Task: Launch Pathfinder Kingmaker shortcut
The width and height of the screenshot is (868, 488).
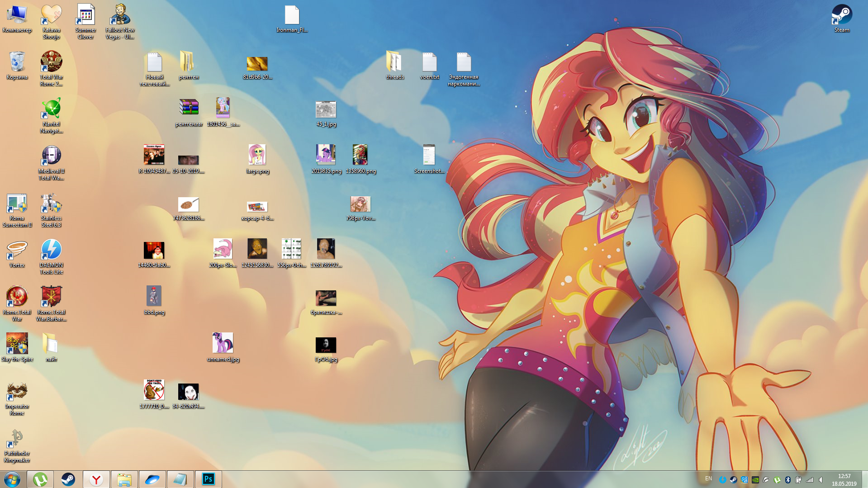Action: point(17,445)
